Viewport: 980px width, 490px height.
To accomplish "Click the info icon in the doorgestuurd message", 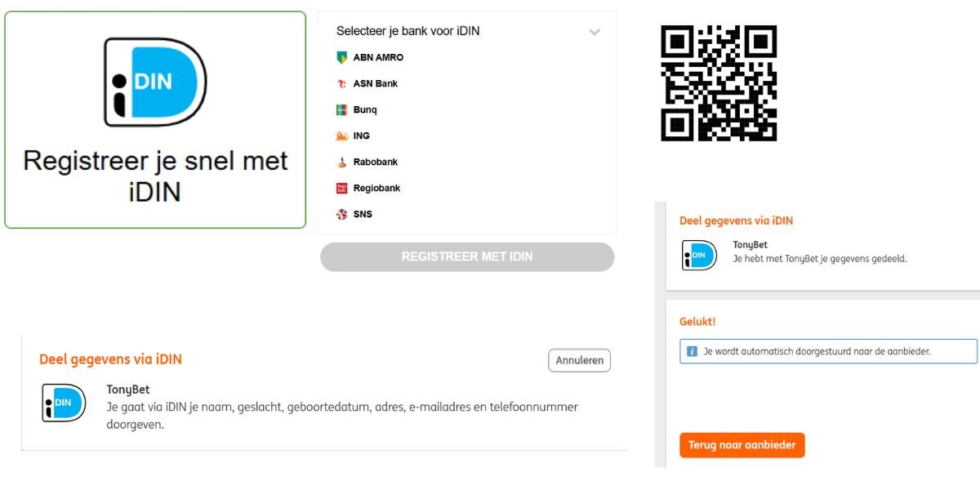I will point(693,351).
